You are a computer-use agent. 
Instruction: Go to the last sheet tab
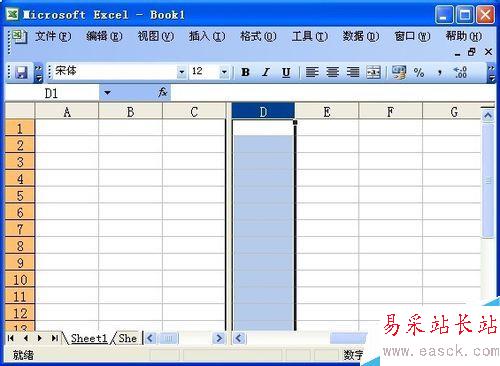(55, 338)
